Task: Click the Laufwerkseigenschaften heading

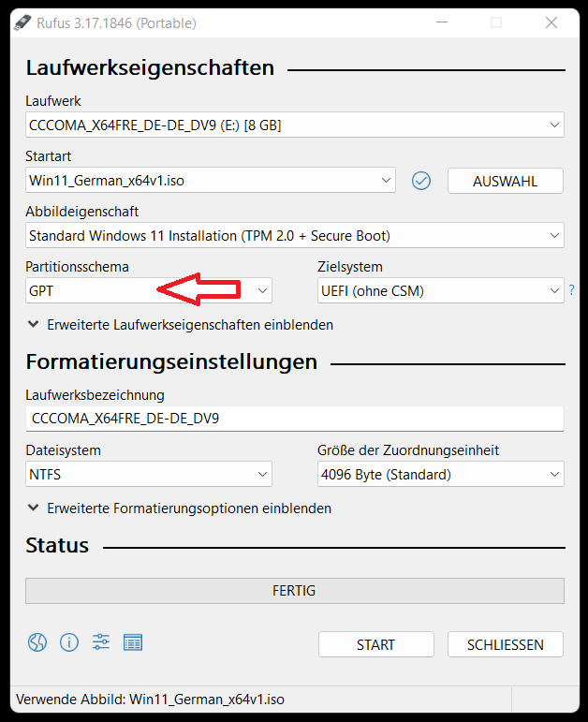Action: 150,68
